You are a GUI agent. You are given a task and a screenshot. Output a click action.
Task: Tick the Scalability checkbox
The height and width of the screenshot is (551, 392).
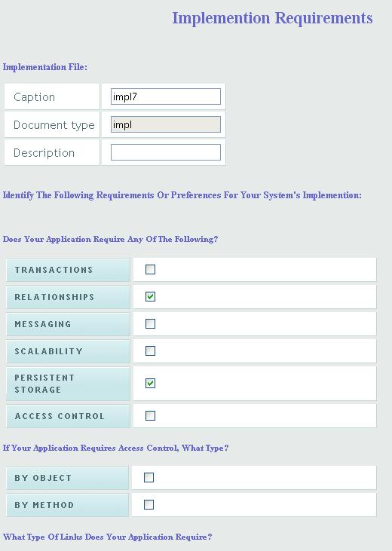pyautogui.click(x=150, y=350)
